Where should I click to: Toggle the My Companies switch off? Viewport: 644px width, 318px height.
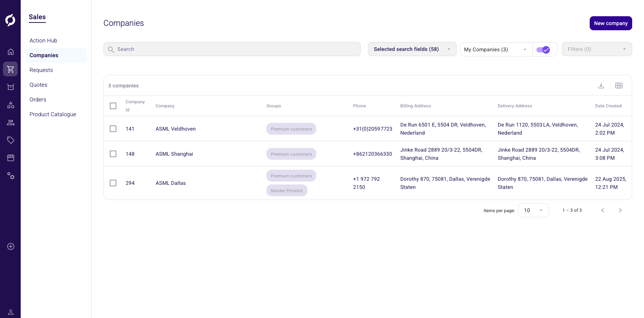click(543, 50)
